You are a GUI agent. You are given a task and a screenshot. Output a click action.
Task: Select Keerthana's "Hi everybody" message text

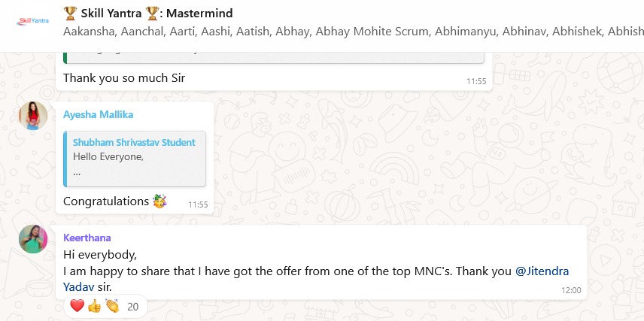pos(100,255)
